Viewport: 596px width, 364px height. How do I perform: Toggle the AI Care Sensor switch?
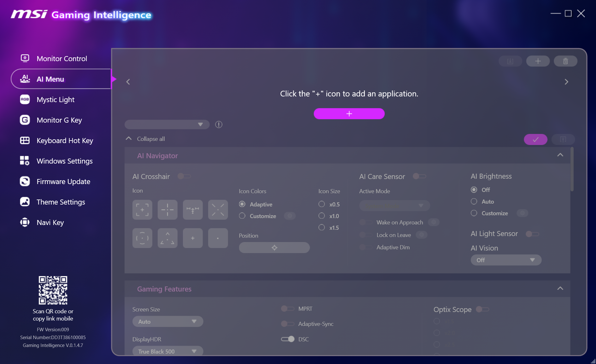pyautogui.click(x=419, y=176)
